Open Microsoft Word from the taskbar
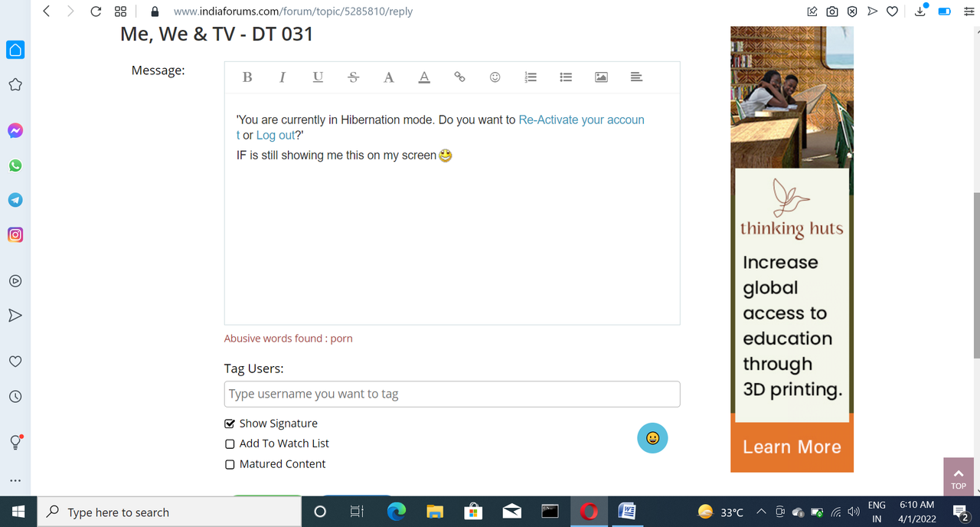This screenshot has height=527, width=980. pos(627,512)
